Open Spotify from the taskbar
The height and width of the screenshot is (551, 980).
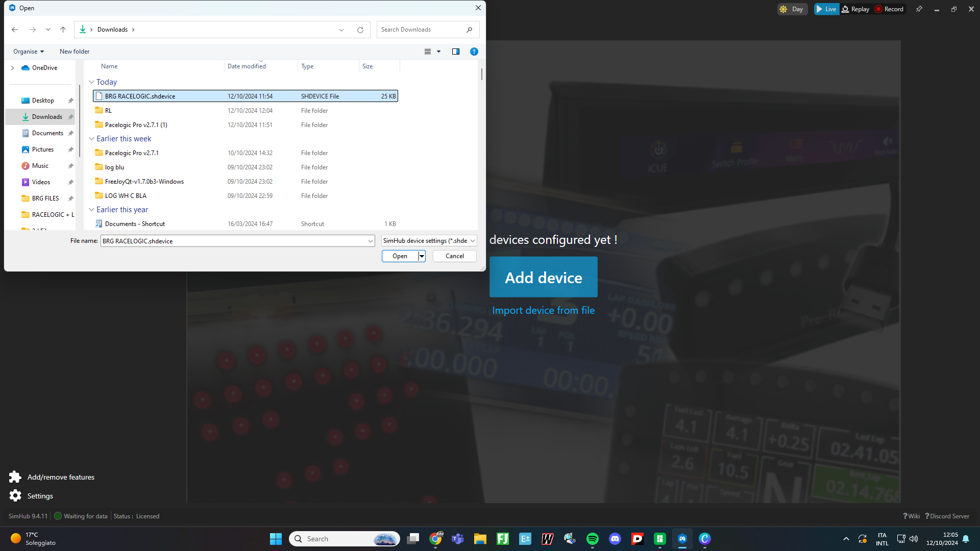(593, 539)
